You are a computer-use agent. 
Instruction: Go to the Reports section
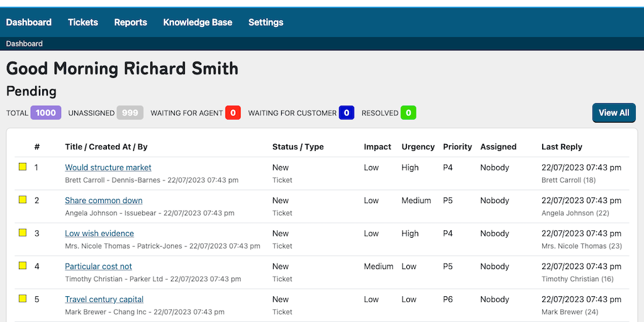click(130, 22)
